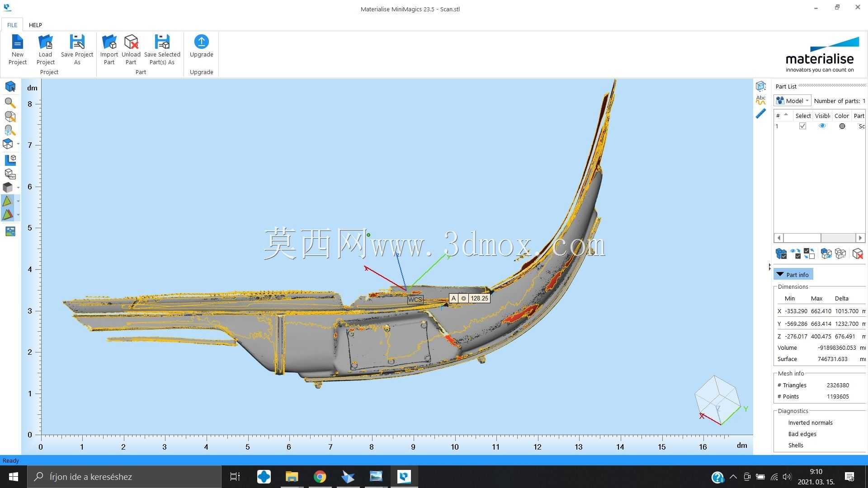Screen dimensions: 868x488
Task: Open the Model dropdown in Part List
Action: 793,101
